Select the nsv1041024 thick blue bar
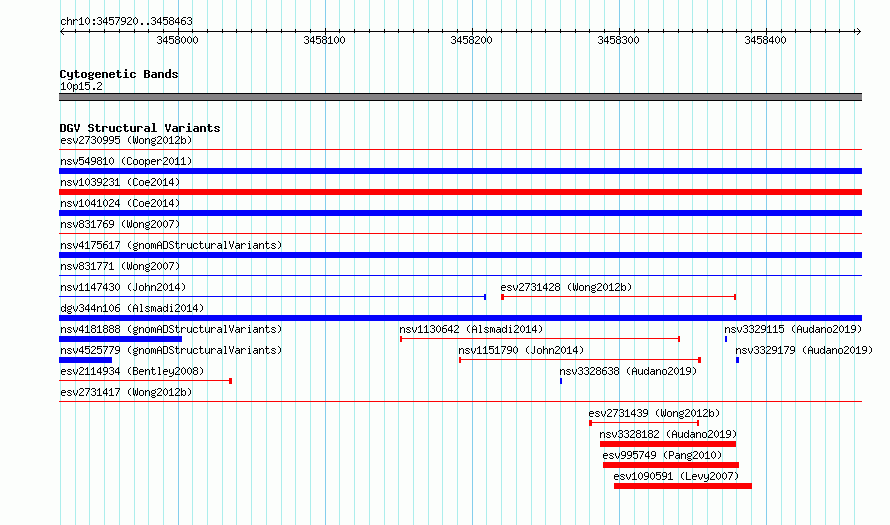 pyautogui.click(x=460, y=213)
